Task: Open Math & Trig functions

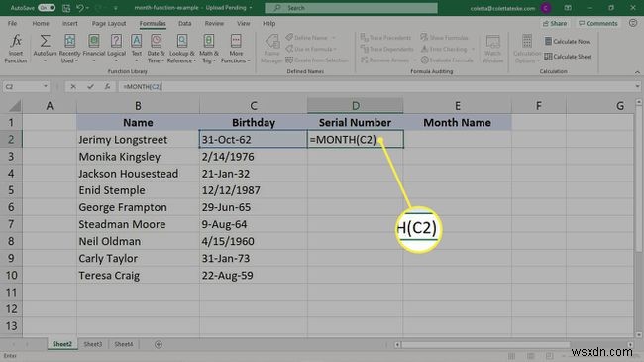Action: click(209, 49)
